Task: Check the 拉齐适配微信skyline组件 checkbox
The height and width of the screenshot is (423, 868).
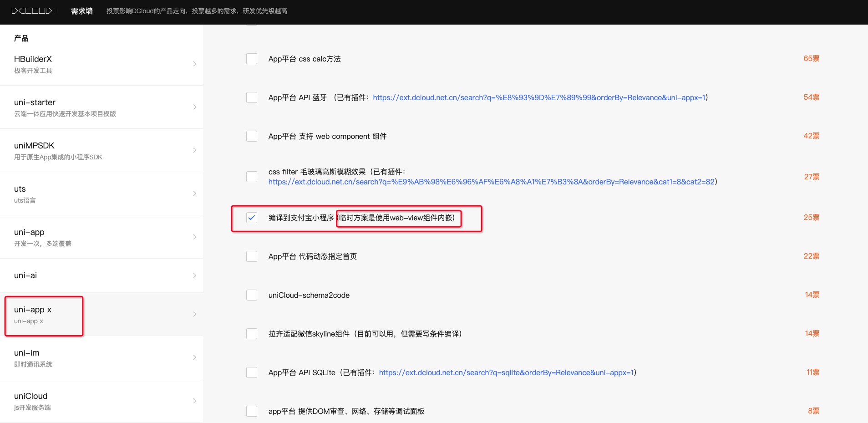Action: 252,334
